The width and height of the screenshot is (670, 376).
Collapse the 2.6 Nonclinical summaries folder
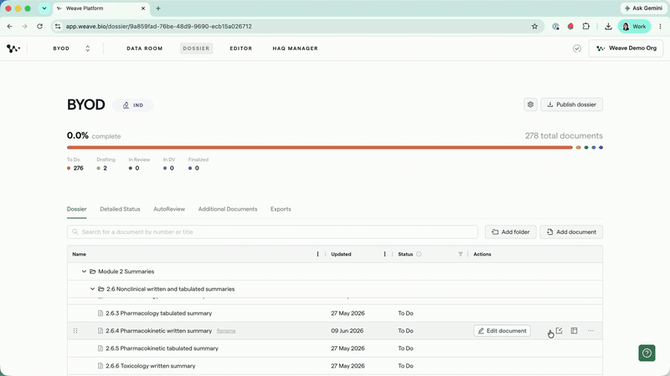[x=92, y=289]
